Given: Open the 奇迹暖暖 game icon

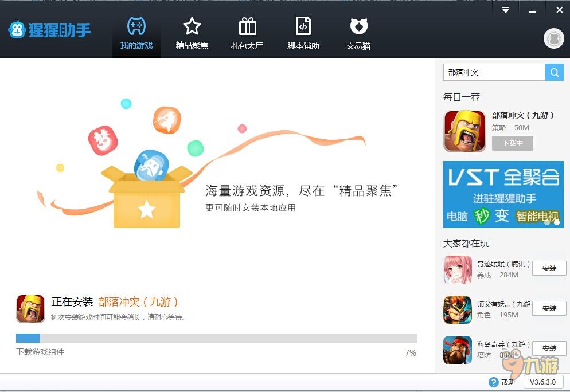Looking at the screenshot, I should click(x=458, y=269).
